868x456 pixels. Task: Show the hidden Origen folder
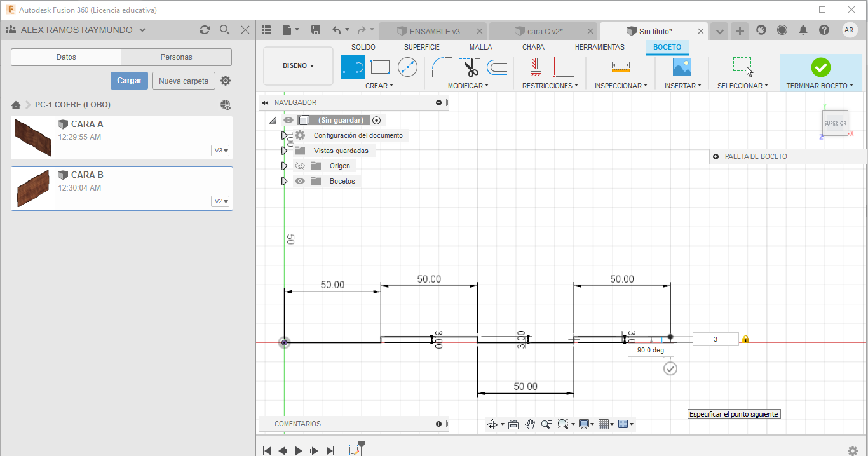(300, 166)
